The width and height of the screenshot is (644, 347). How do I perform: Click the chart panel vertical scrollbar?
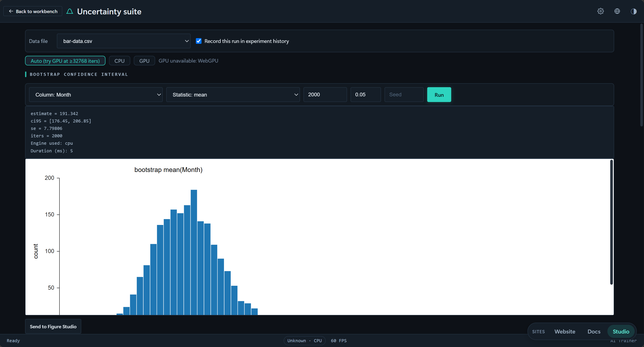pos(611,222)
